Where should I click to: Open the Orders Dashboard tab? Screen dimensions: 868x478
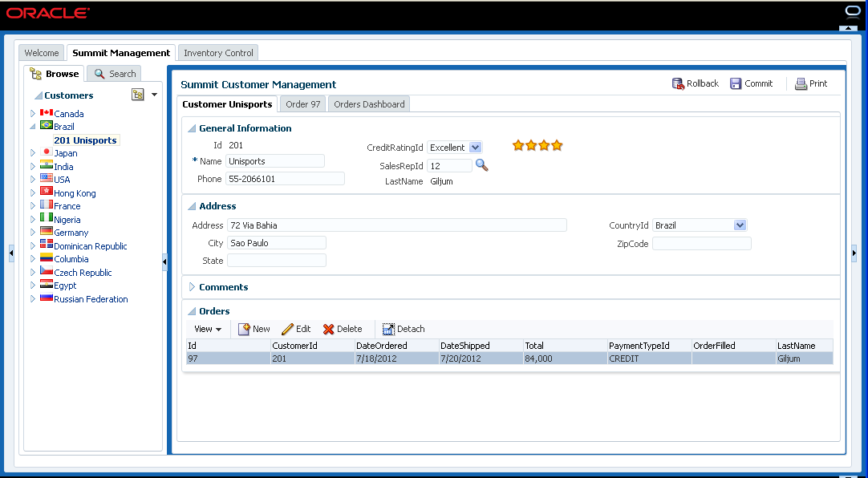tap(369, 104)
